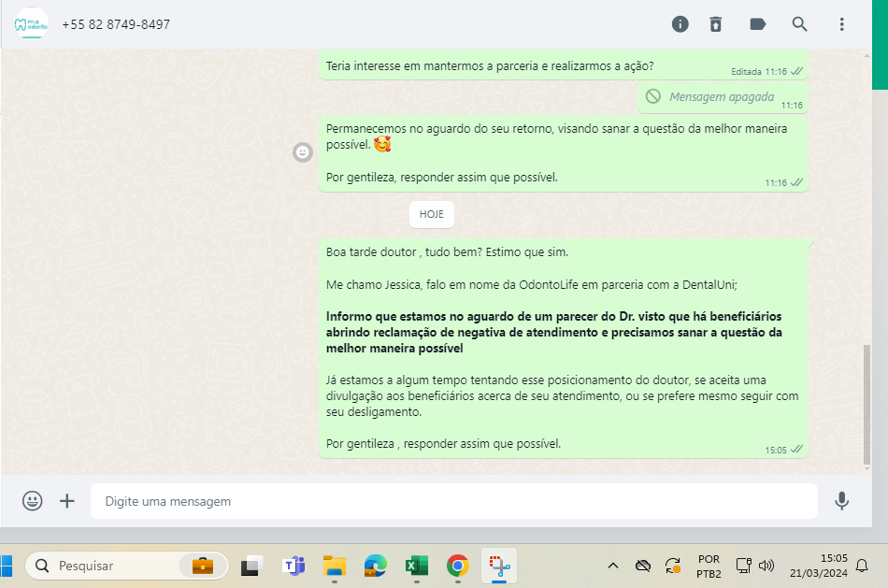Click the chat scrollbar thumb
The image size is (888, 588).
(867, 405)
